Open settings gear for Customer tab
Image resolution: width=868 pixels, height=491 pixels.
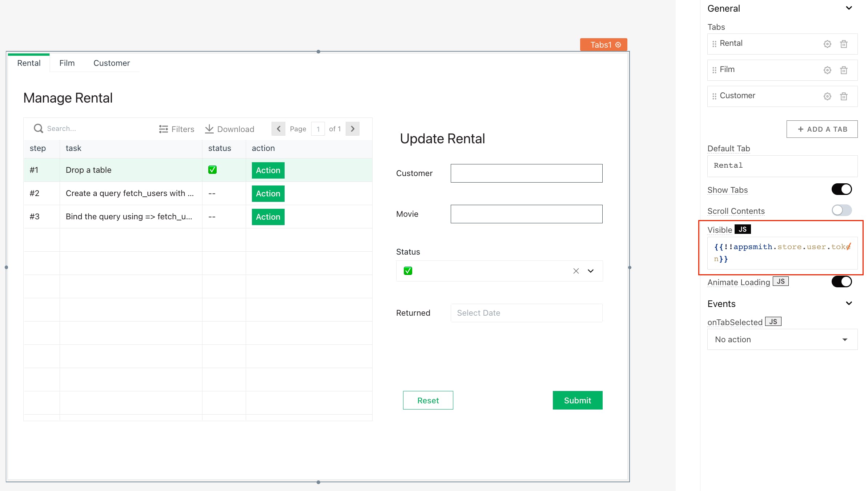click(x=827, y=96)
